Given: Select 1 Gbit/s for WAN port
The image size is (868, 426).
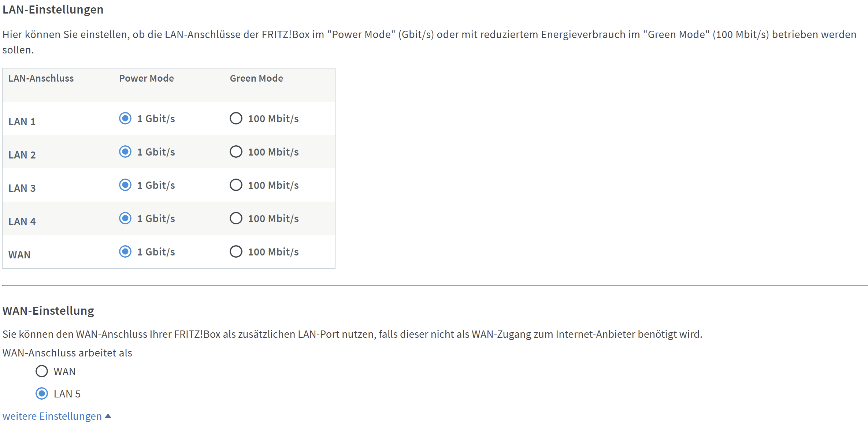Looking at the screenshot, I should point(125,252).
